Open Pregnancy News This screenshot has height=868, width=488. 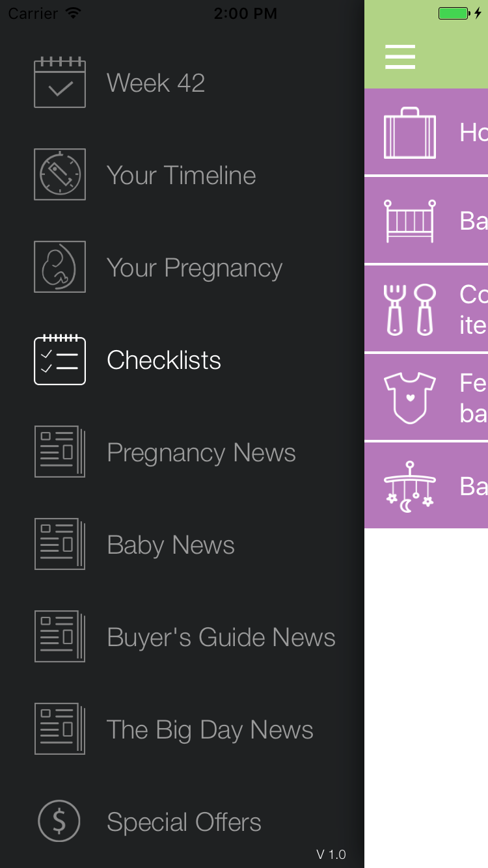pyautogui.click(x=201, y=453)
